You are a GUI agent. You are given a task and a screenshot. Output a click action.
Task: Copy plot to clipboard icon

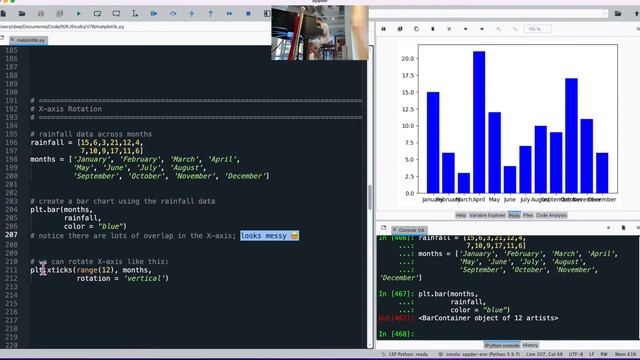click(x=416, y=29)
